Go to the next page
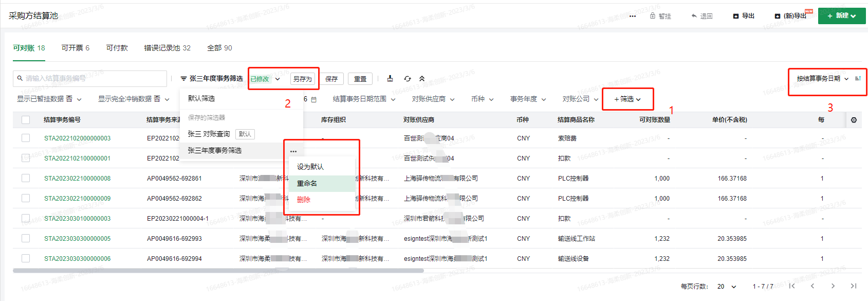The width and height of the screenshot is (868, 301). 833,286
